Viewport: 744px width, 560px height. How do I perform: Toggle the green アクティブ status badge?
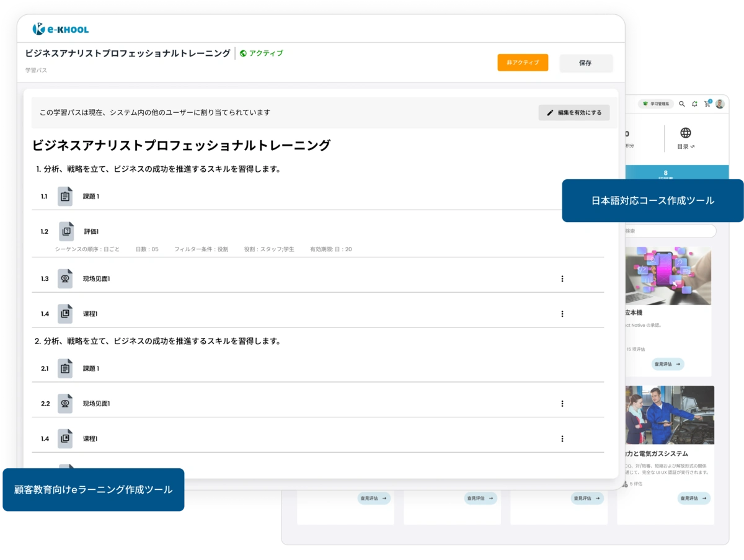261,53
